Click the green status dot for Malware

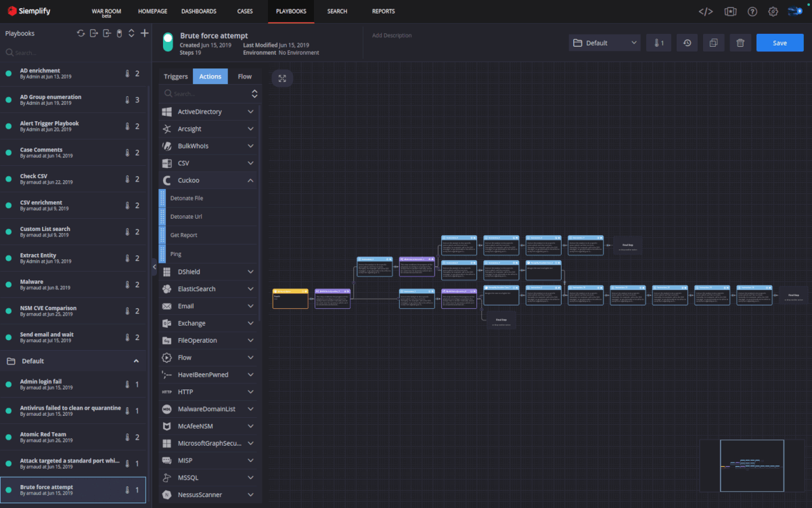click(9, 285)
